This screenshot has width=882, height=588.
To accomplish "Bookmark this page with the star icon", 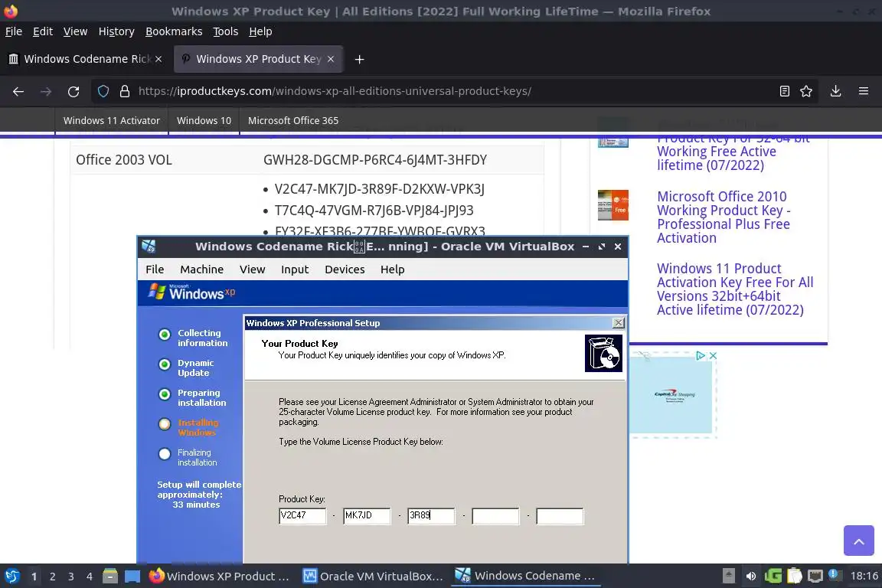I will (806, 91).
